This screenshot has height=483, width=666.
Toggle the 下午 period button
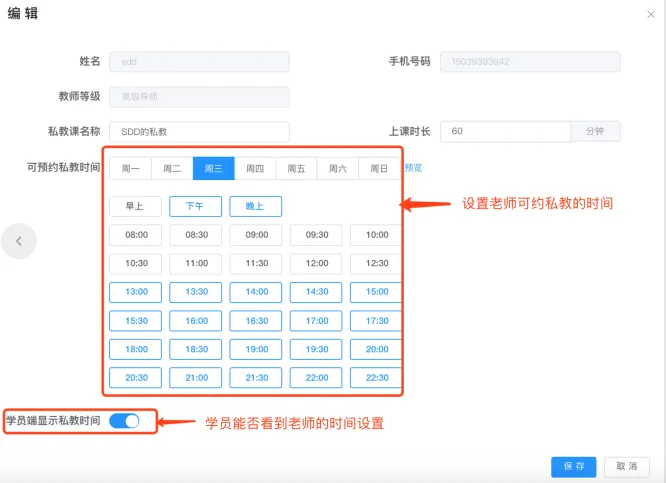195,207
